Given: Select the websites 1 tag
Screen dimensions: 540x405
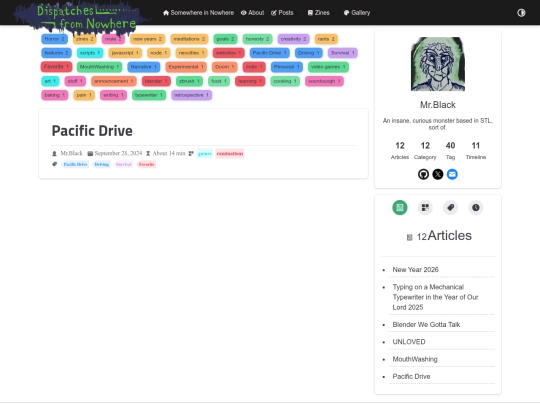Looking at the screenshot, I should 229,53.
